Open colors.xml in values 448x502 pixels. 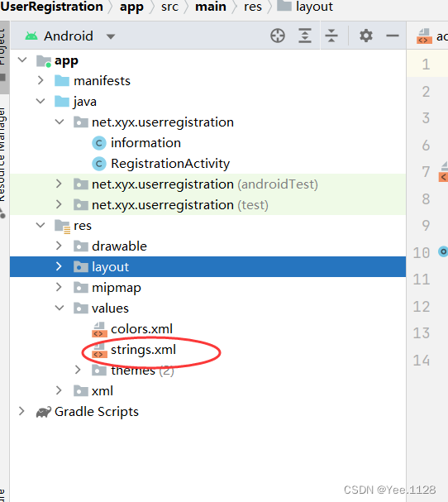click(x=141, y=329)
